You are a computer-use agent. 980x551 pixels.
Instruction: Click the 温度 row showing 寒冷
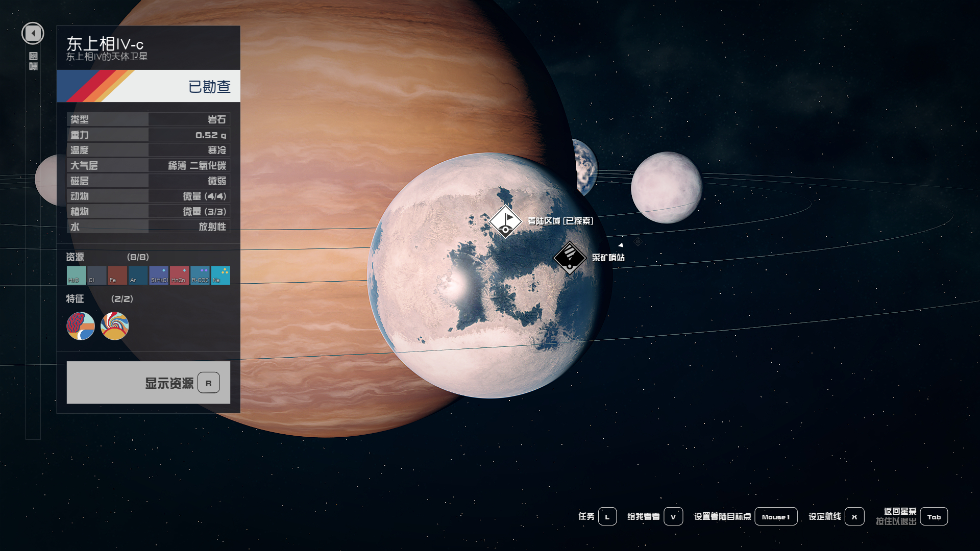coord(149,150)
